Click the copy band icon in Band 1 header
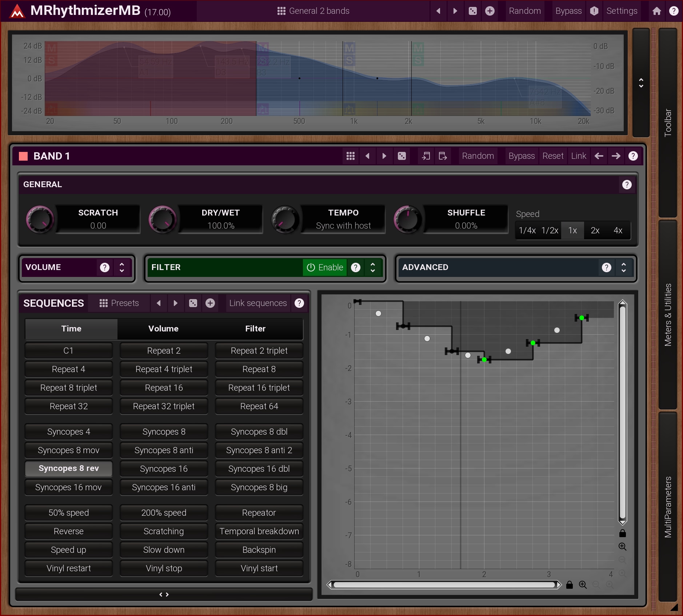683x616 pixels. (x=426, y=156)
